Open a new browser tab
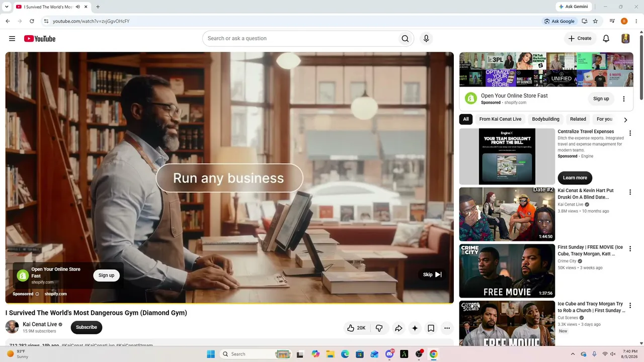644x362 pixels. 98,7
